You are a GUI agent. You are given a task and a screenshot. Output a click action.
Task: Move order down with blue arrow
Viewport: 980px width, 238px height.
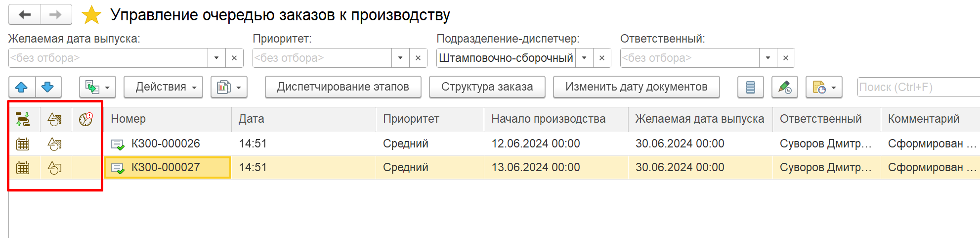click(48, 87)
